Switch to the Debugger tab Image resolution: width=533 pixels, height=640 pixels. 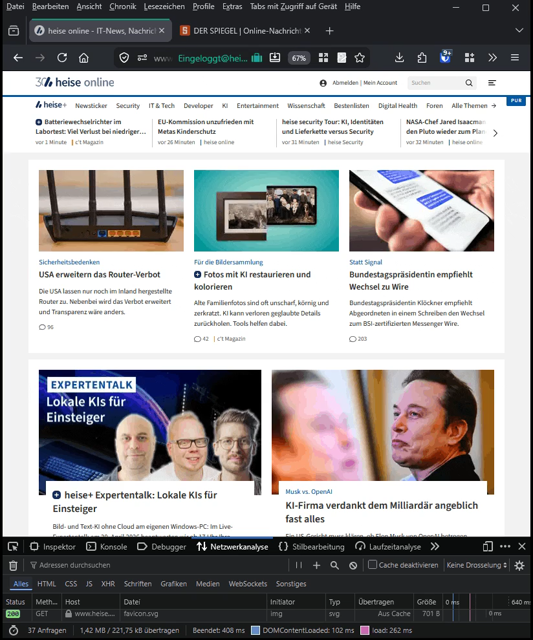(x=162, y=547)
